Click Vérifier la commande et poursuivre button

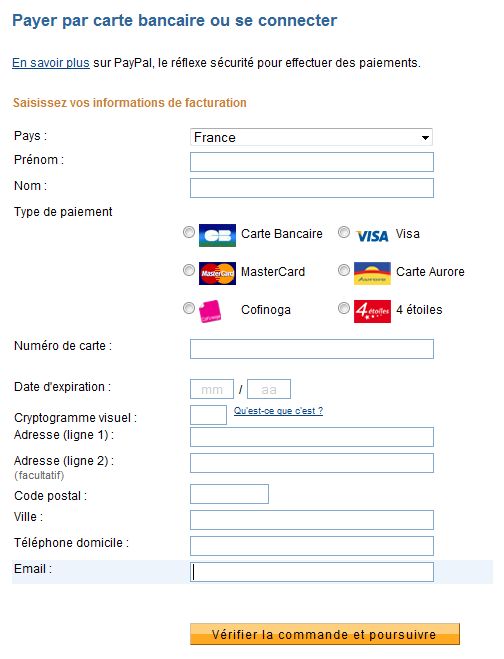click(325, 634)
